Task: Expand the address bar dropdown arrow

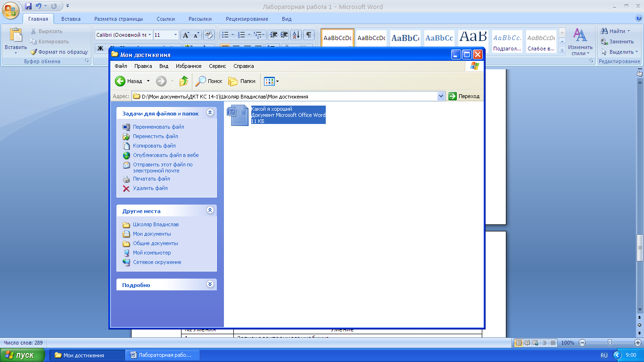Action: point(441,96)
